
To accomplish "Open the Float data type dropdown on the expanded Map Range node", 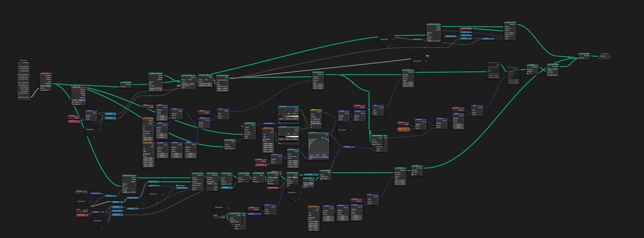I will coord(292,154).
